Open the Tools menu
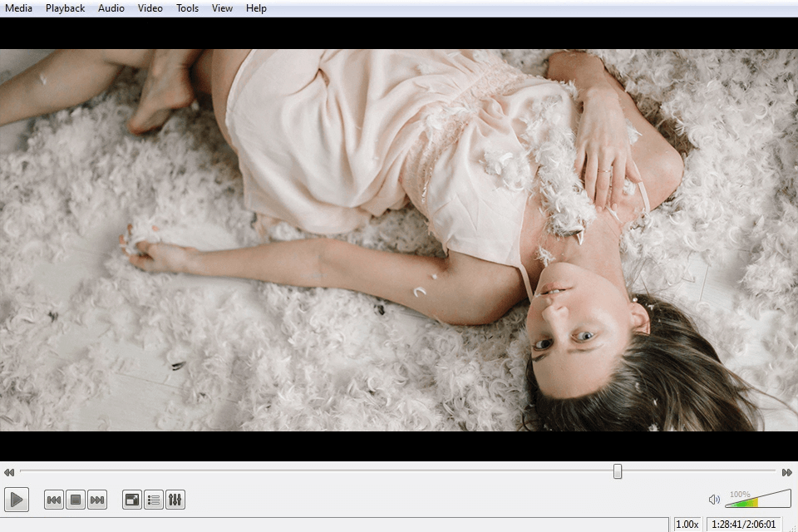The height and width of the screenshot is (532, 798). click(187, 8)
